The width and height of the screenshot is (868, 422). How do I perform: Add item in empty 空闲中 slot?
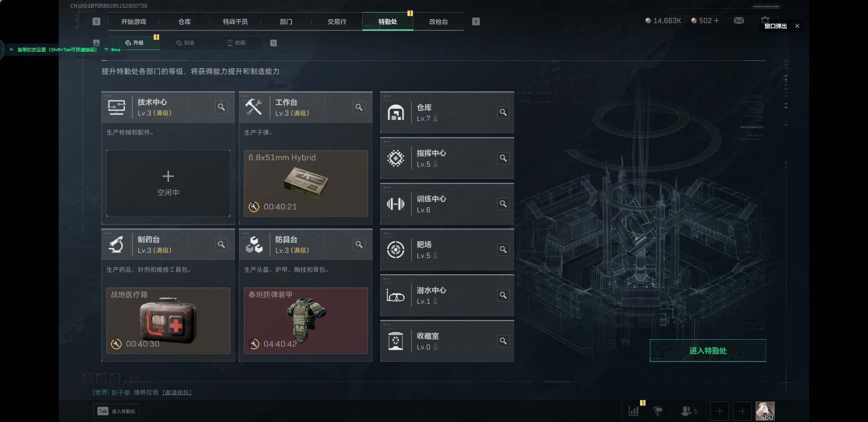pyautogui.click(x=168, y=183)
